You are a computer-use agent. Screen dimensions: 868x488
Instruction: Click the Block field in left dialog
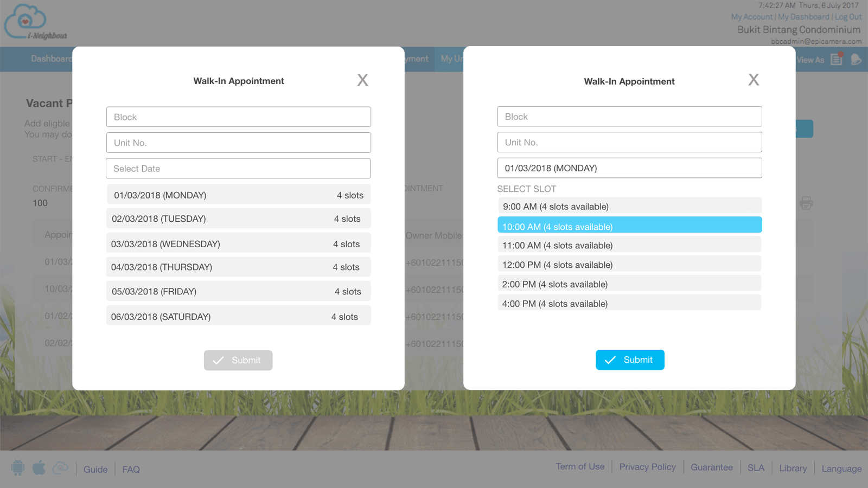[238, 117]
